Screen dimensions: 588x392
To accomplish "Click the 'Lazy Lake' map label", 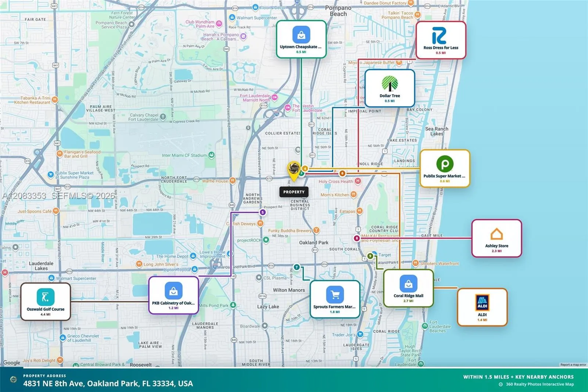I will point(268,307).
